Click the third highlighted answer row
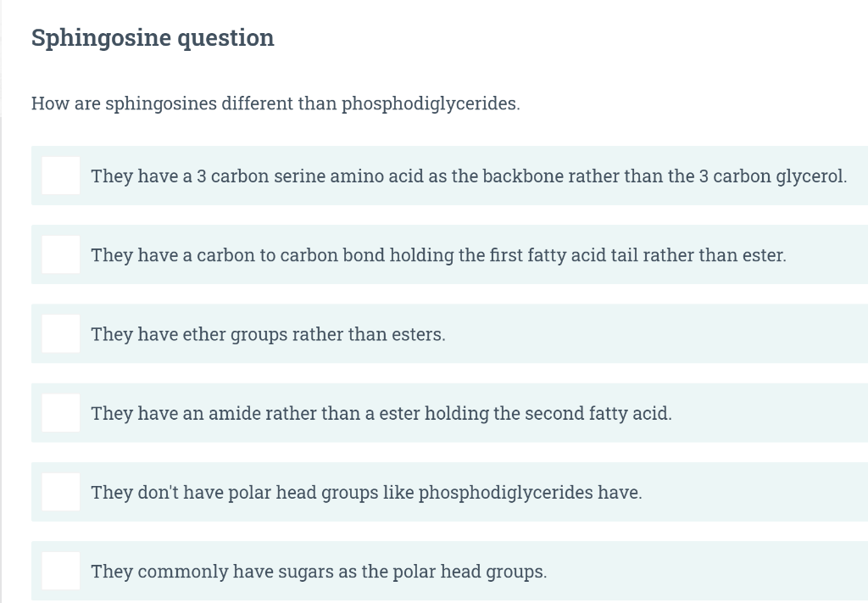 (449, 333)
